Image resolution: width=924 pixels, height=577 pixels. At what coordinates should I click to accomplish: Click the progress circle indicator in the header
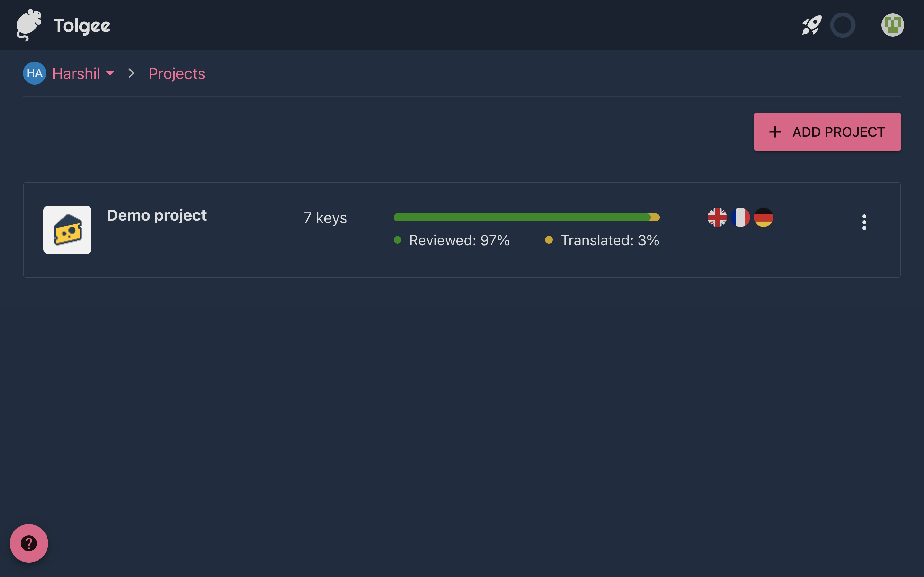[843, 25]
